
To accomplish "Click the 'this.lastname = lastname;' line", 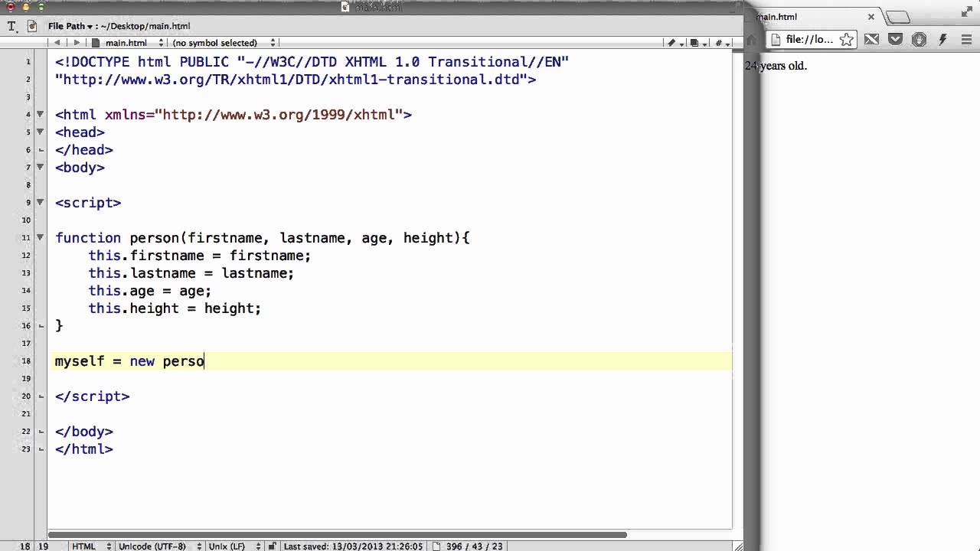I will point(191,273).
